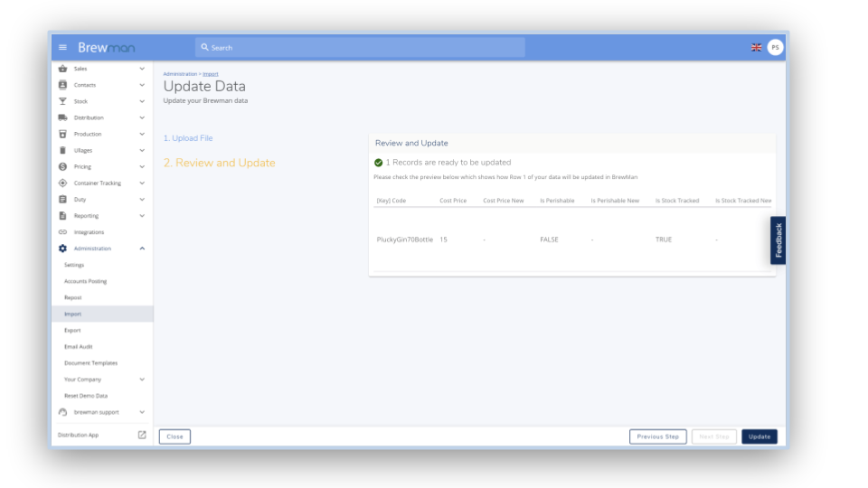868x488 pixels.
Task: Open Distribution App external link icon
Action: (142, 435)
